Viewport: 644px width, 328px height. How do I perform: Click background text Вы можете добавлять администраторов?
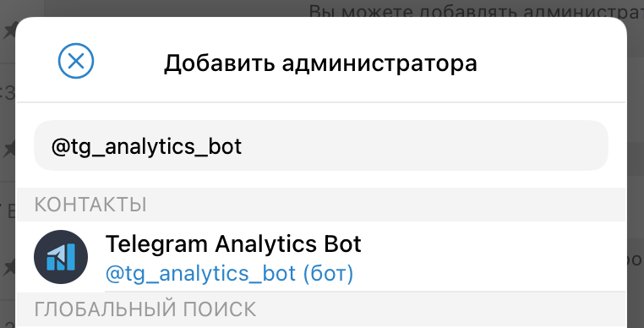pyautogui.click(x=477, y=10)
